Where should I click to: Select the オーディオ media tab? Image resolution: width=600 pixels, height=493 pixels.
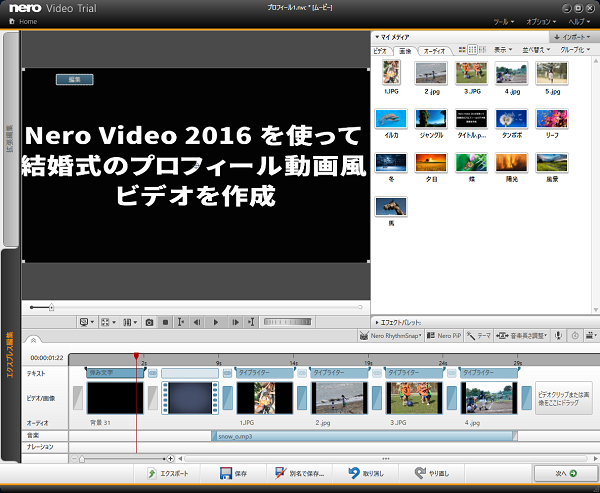(435, 51)
